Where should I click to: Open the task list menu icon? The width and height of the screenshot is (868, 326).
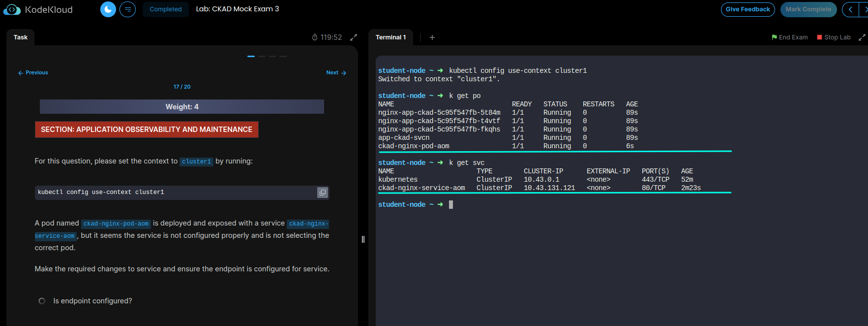tap(127, 9)
